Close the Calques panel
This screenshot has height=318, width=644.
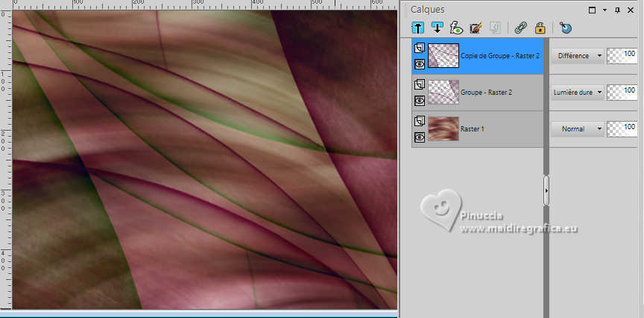631,10
